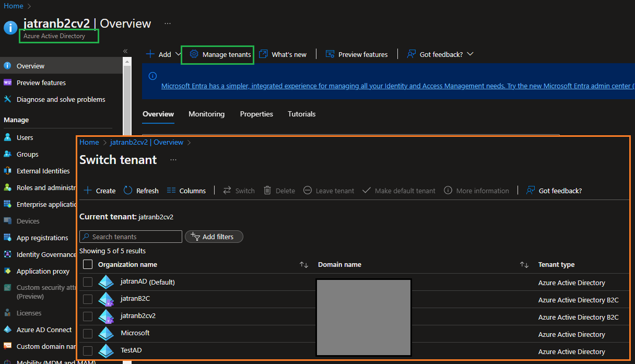Check the Microsoft tenant row checkbox
Screen dimensions: 635x364
coord(88,334)
